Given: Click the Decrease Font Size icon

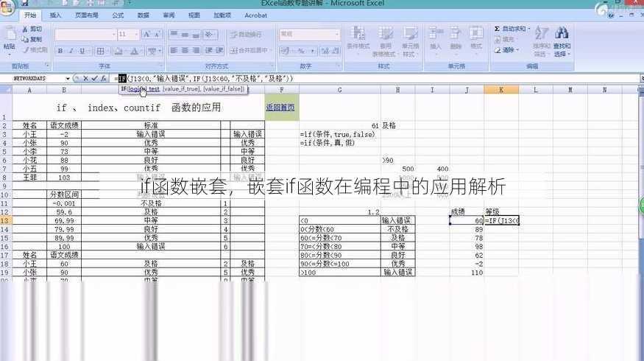Looking at the screenshot, I should (158, 35).
